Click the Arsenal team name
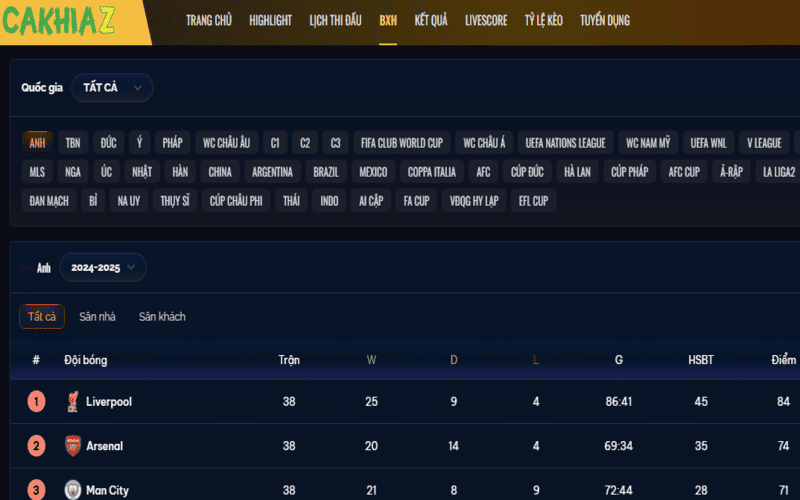This screenshot has width=800, height=500. click(x=105, y=446)
